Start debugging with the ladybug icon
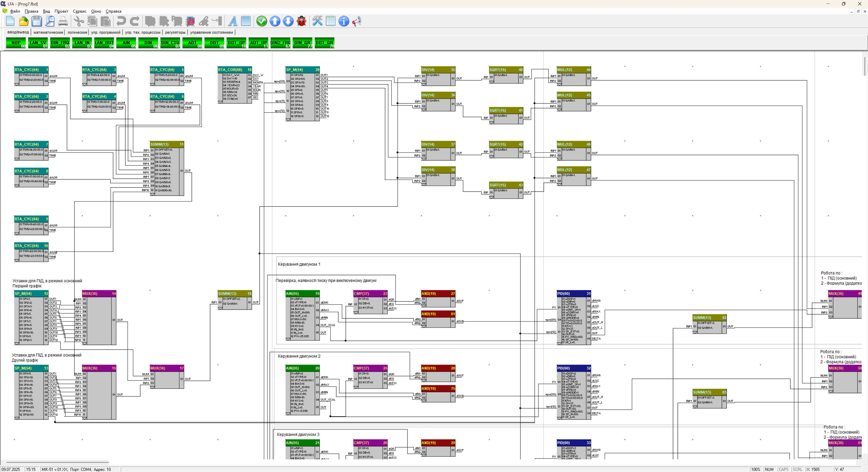This screenshot has width=868, height=472. tap(302, 21)
